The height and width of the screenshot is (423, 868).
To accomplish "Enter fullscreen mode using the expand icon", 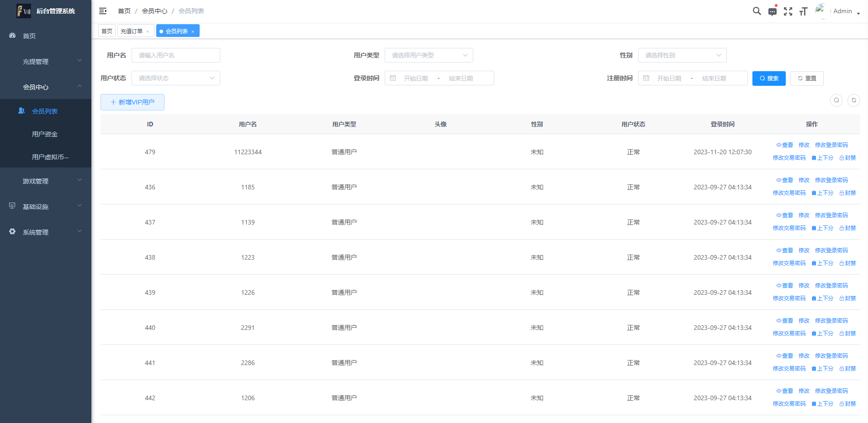I will point(788,11).
